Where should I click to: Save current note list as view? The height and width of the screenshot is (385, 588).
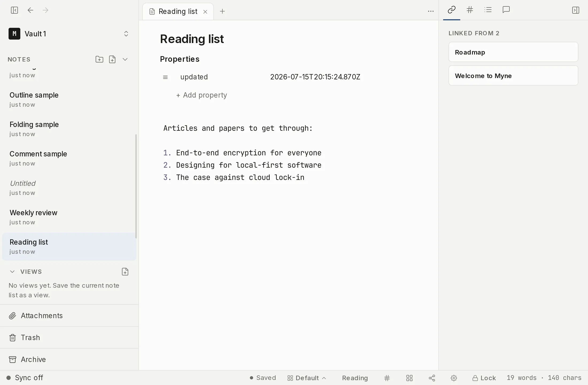point(125,272)
